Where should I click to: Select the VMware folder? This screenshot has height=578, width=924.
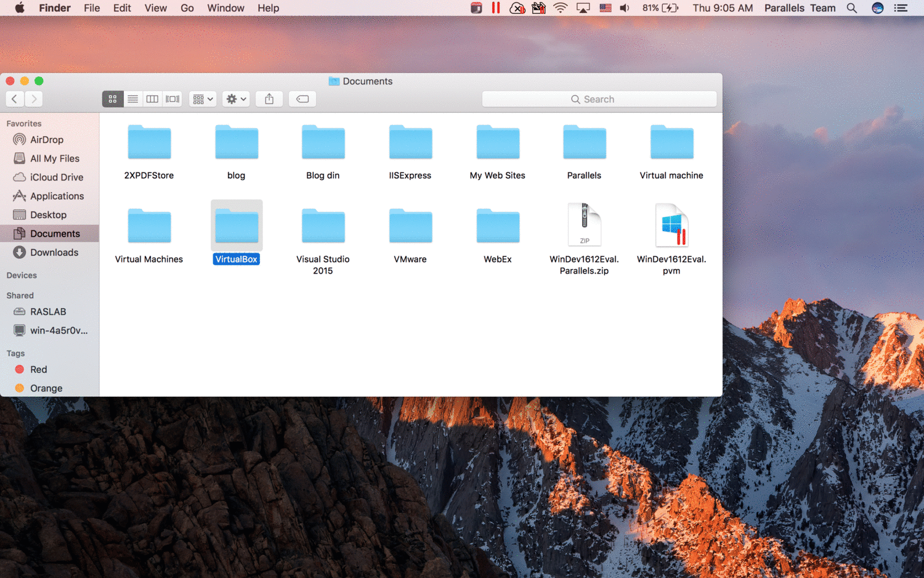(x=410, y=226)
